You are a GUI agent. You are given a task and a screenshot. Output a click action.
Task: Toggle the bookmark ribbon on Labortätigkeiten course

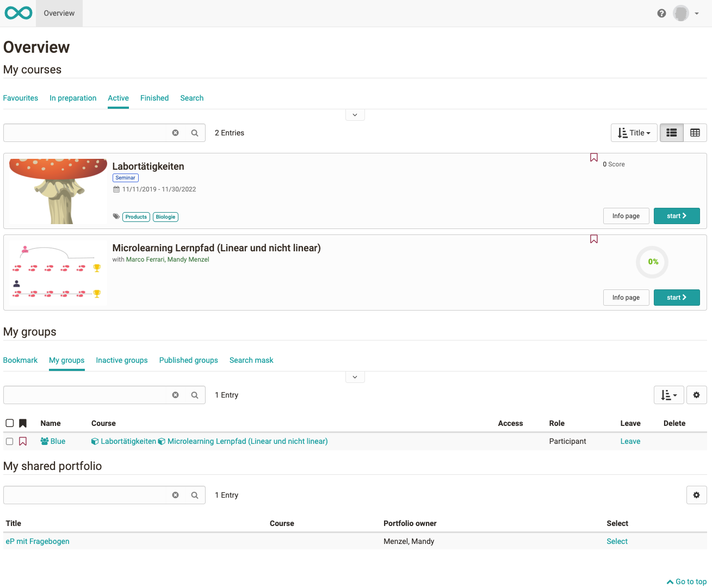click(x=593, y=157)
